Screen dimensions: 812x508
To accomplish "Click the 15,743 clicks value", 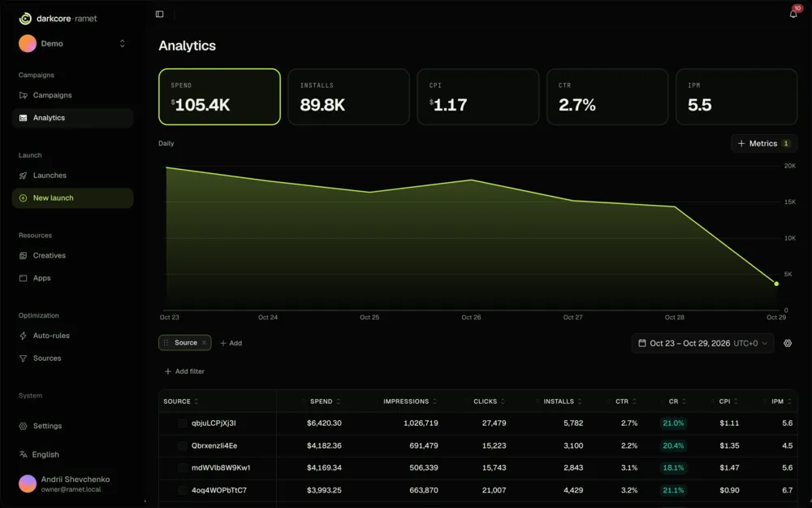I will (x=494, y=467).
